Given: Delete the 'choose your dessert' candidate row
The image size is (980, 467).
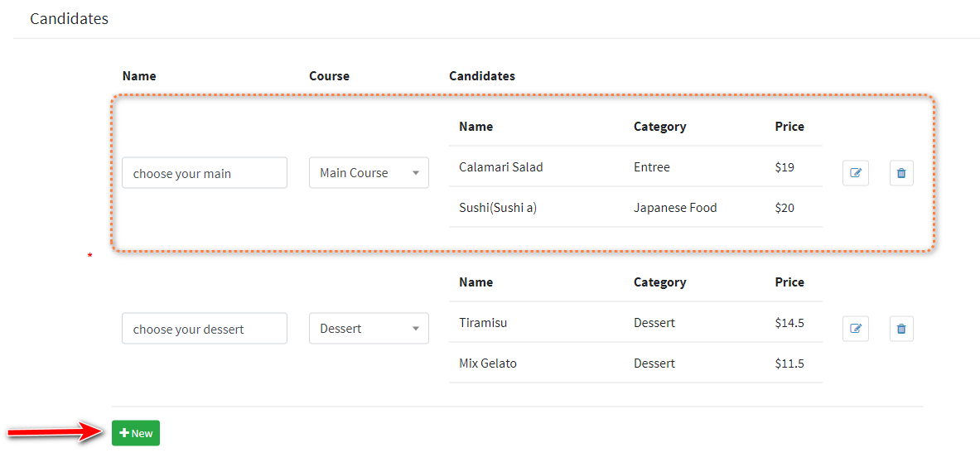Looking at the screenshot, I should (x=901, y=329).
